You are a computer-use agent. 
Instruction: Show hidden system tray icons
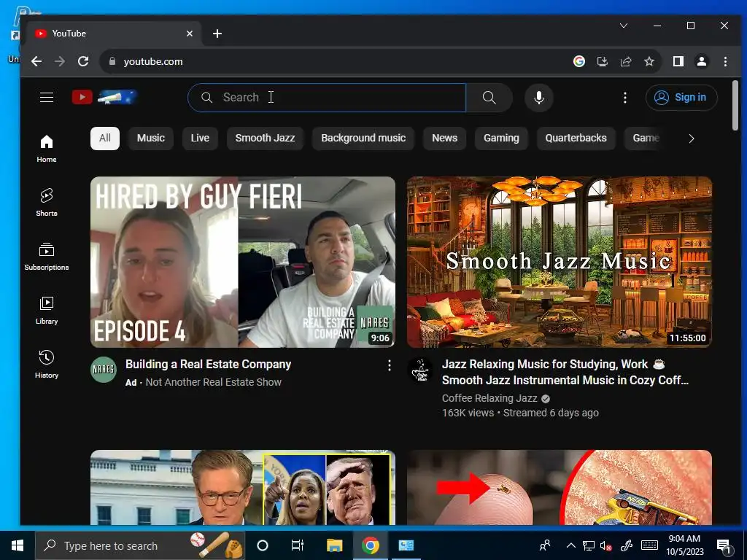click(x=570, y=545)
